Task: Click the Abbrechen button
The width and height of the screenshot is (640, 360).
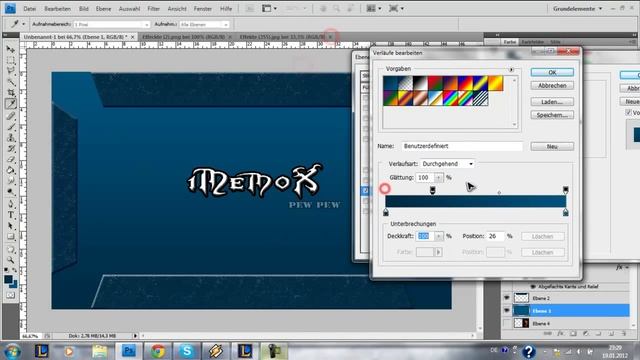Action: click(552, 86)
